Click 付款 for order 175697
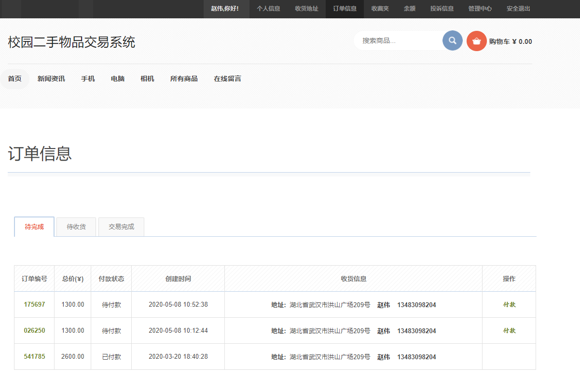Viewport: 580px width, 392px height. point(510,305)
